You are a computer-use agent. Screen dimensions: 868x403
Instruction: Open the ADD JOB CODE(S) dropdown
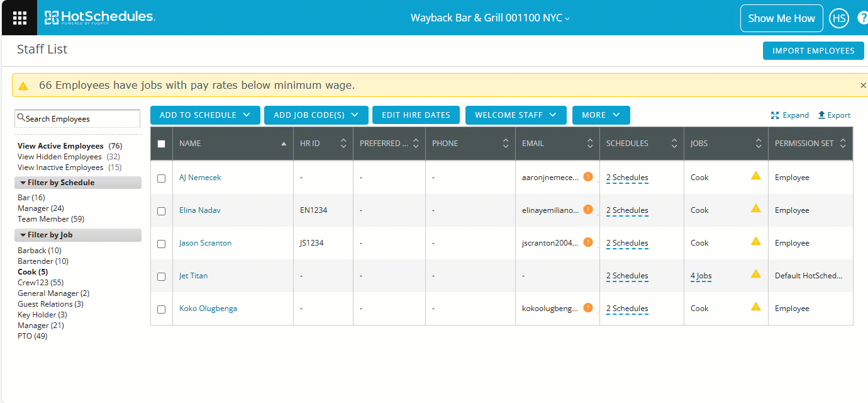pos(316,115)
